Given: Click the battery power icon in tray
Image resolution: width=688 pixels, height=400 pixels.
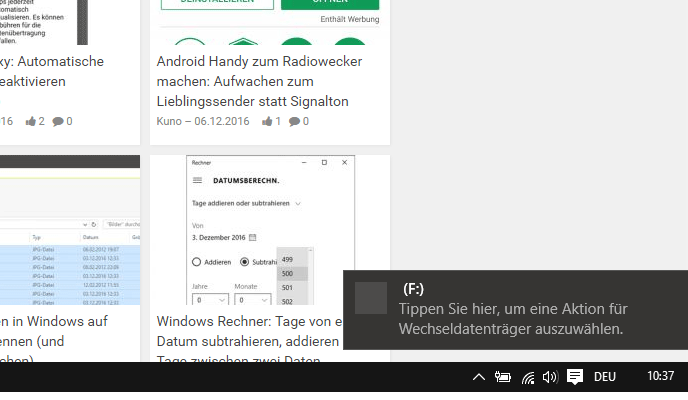Looking at the screenshot, I should click(502, 377).
